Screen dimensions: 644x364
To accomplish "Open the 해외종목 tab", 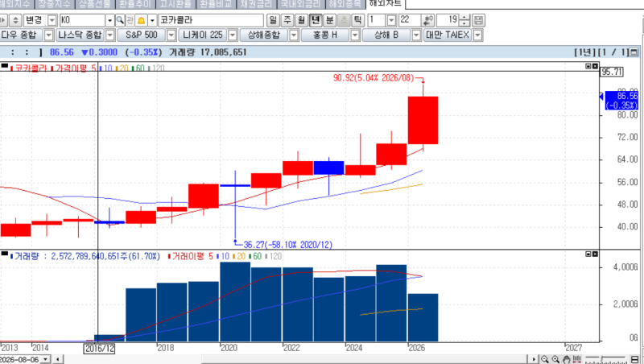I will 345,4.
